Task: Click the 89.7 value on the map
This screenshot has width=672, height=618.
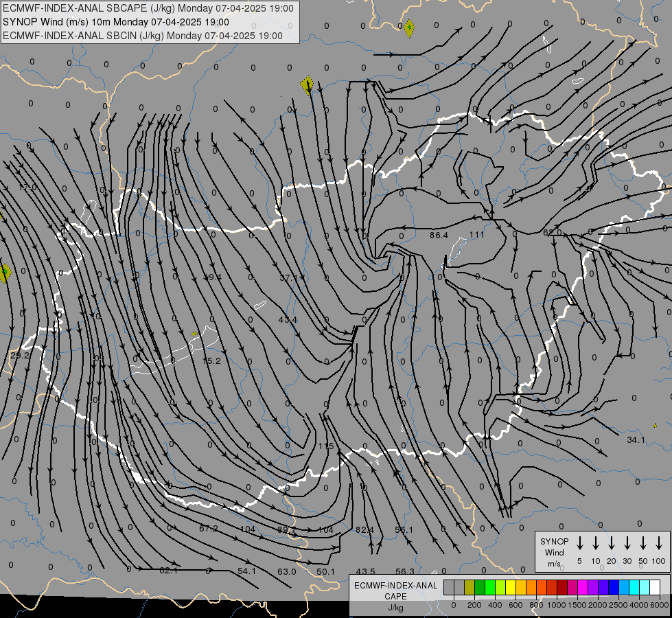Action: point(286,529)
